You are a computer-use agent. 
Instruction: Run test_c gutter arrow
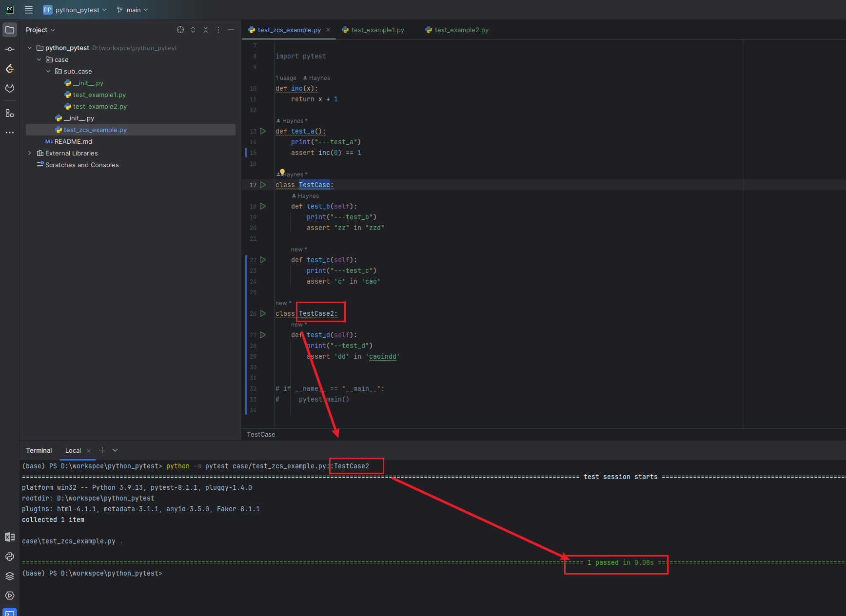pyautogui.click(x=263, y=260)
